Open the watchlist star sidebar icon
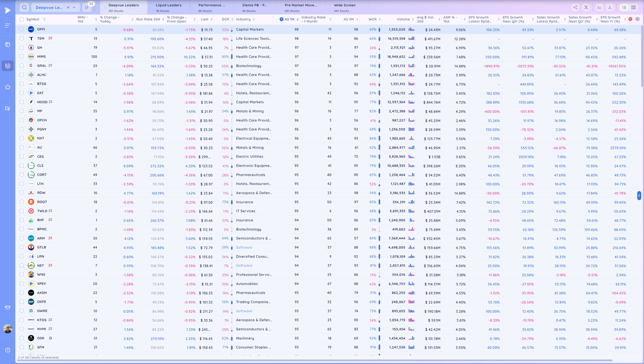The height and width of the screenshot is (364, 644). [8, 87]
